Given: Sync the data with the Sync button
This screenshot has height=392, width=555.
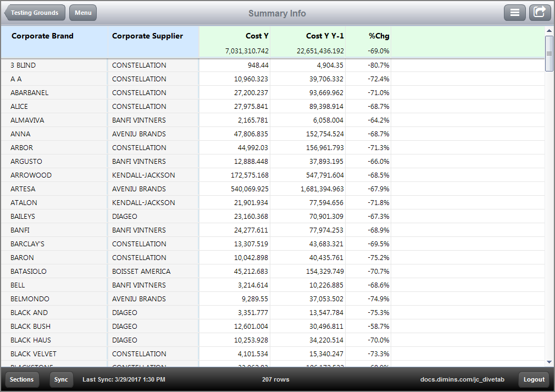Looking at the screenshot, I should point(61,379).
